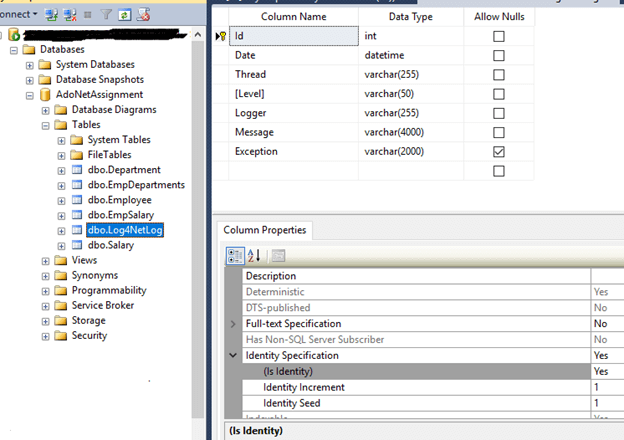Screen dimensions: 624x440
Task: Click the Stop toolbar icon
Action: (88, 15)
